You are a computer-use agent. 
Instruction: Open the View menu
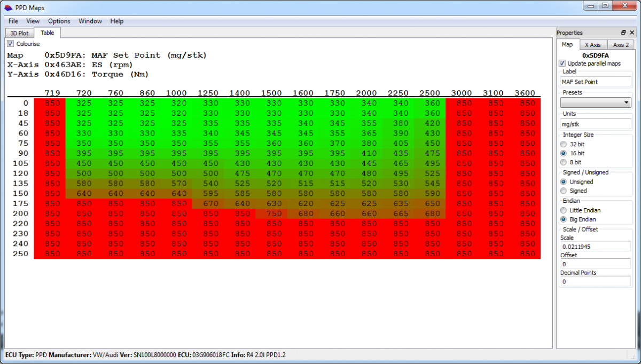point(33,21)
